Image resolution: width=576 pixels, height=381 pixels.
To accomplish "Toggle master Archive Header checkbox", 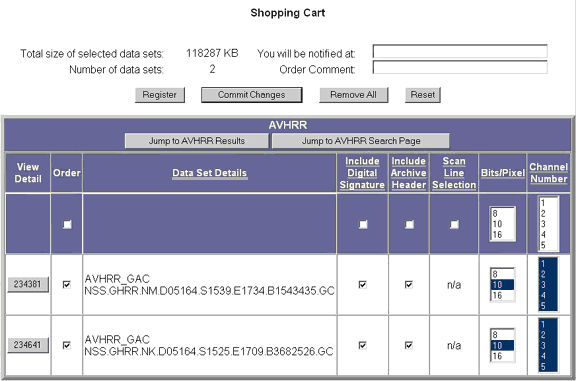I will (x=409, y=224).
